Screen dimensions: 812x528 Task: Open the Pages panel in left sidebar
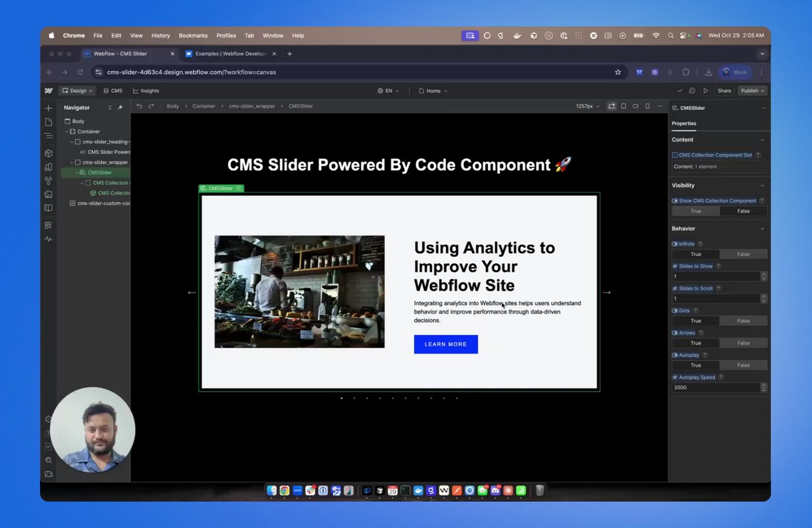point(48,122)
